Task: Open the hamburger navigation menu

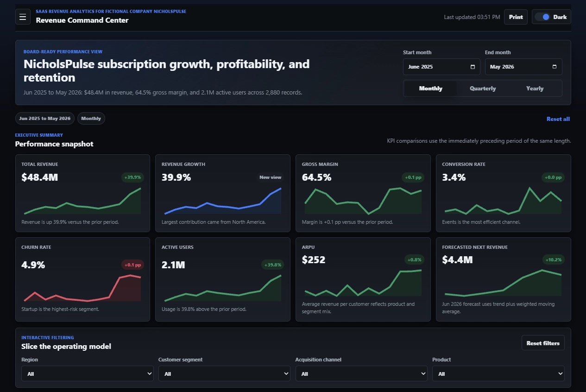Action: [x=23, y=17]
